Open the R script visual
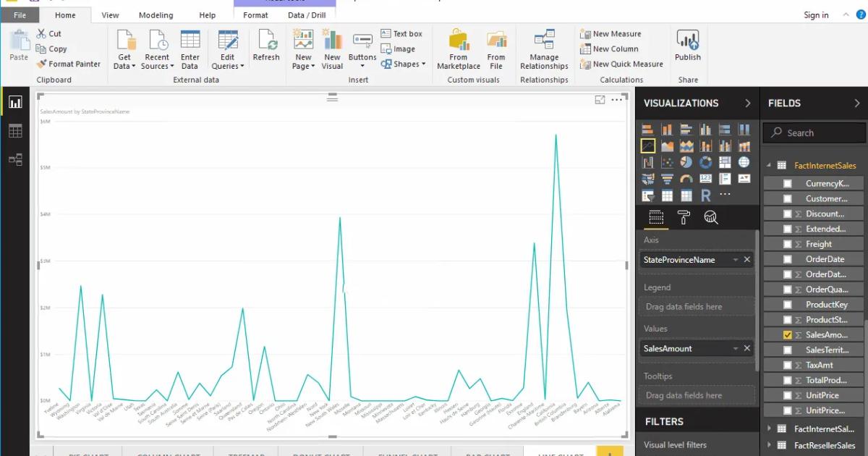Screen dimensions: 868x456 (705, 195)
